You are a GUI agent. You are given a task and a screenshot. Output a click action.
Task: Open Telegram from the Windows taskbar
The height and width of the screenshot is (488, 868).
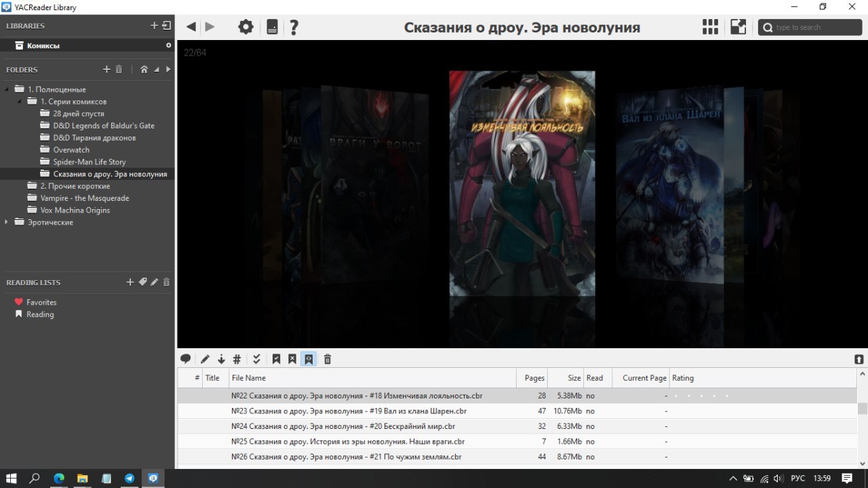click(x=130, y=478)
